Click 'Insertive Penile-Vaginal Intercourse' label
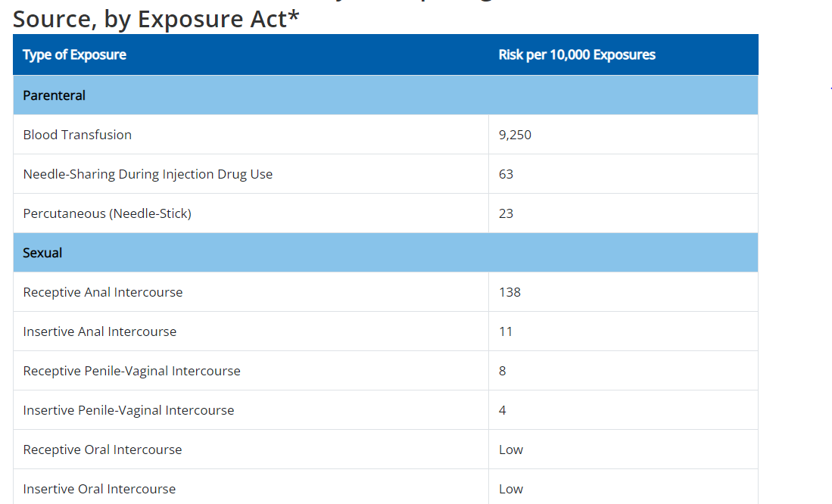The image size is (832, 504). [x=129, y=410]
